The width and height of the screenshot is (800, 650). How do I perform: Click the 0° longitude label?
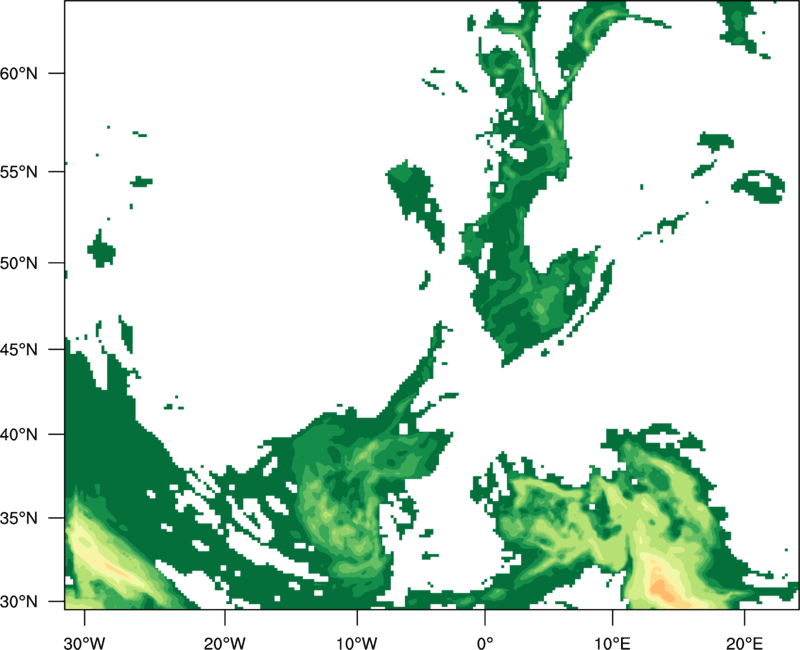coord(485,643)
